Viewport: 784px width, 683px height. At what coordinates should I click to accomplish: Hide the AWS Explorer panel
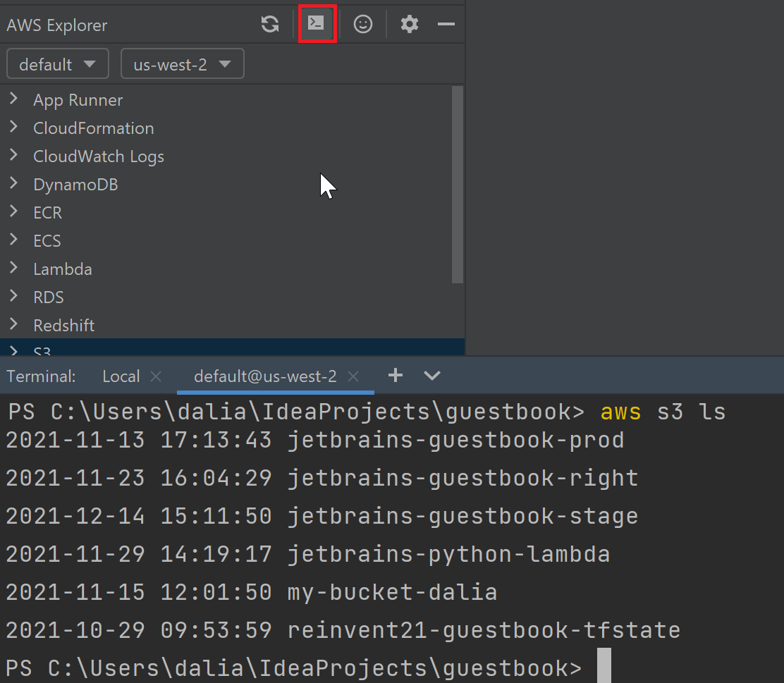tap(446, 25)
